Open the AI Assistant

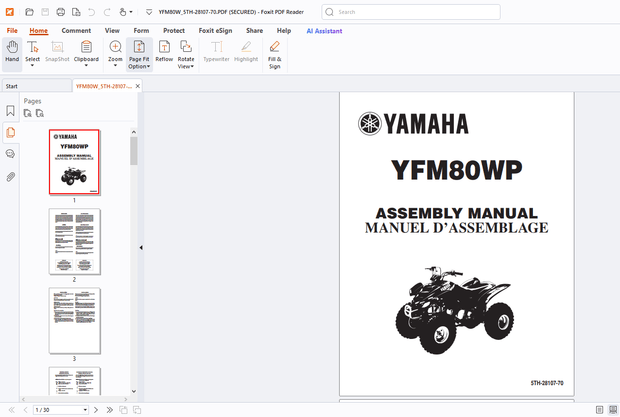coord(324,31)
